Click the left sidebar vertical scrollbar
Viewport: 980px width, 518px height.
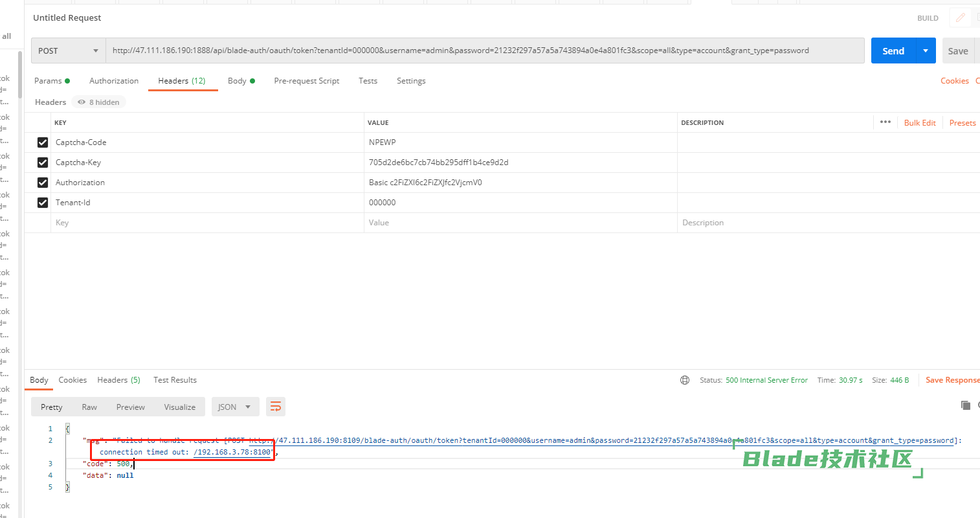20,74
